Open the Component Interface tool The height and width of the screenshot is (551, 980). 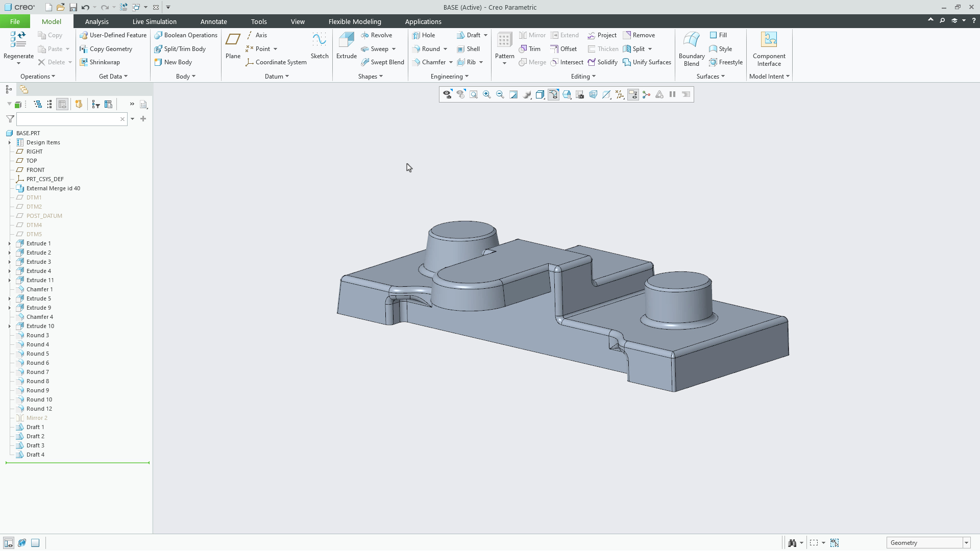769,48
